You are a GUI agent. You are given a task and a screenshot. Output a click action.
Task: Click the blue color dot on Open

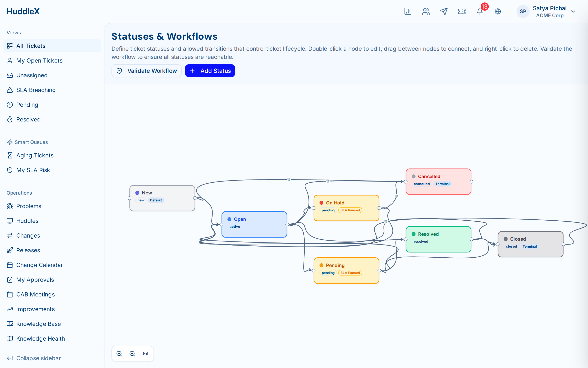click(x=229, y=219)
